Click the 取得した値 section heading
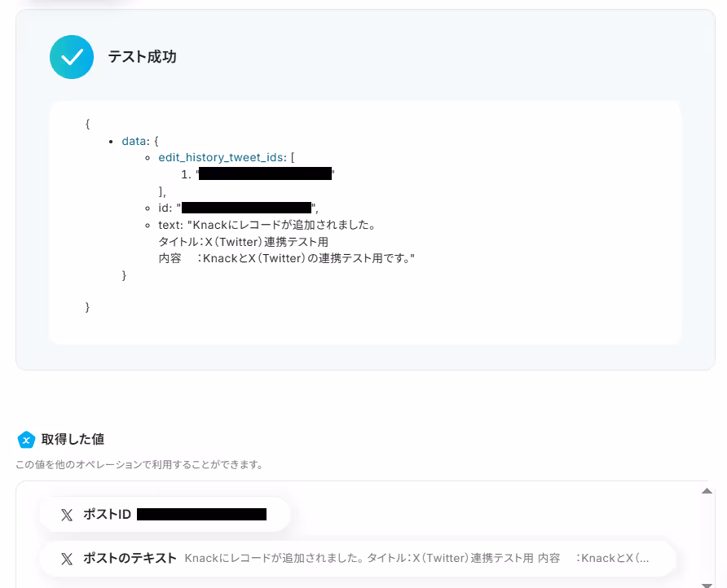This screenshot has width=727, height=588. coord(73,439)
